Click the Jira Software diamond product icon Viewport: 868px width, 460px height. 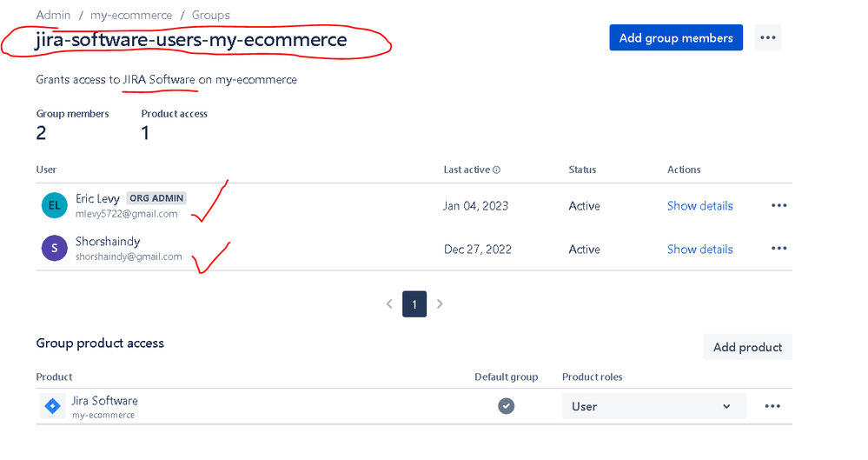[53, 406]
